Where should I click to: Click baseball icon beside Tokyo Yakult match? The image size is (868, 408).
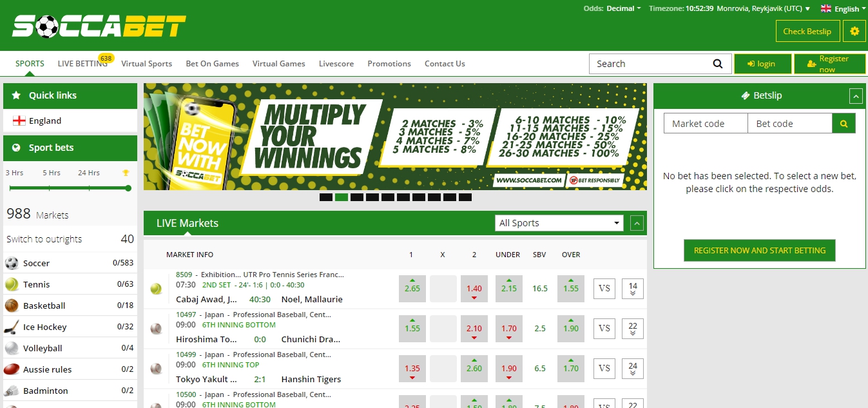point(156,369)
